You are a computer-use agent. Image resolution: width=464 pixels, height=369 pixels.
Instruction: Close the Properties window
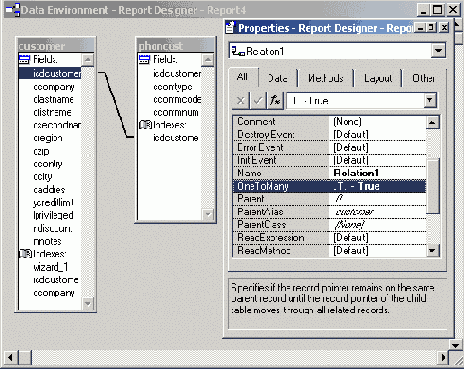point(444,28)
